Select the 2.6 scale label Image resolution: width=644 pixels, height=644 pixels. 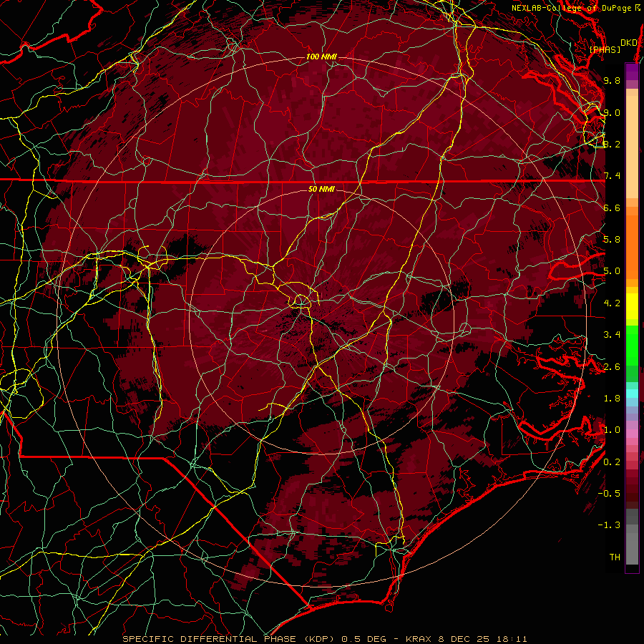612,367
